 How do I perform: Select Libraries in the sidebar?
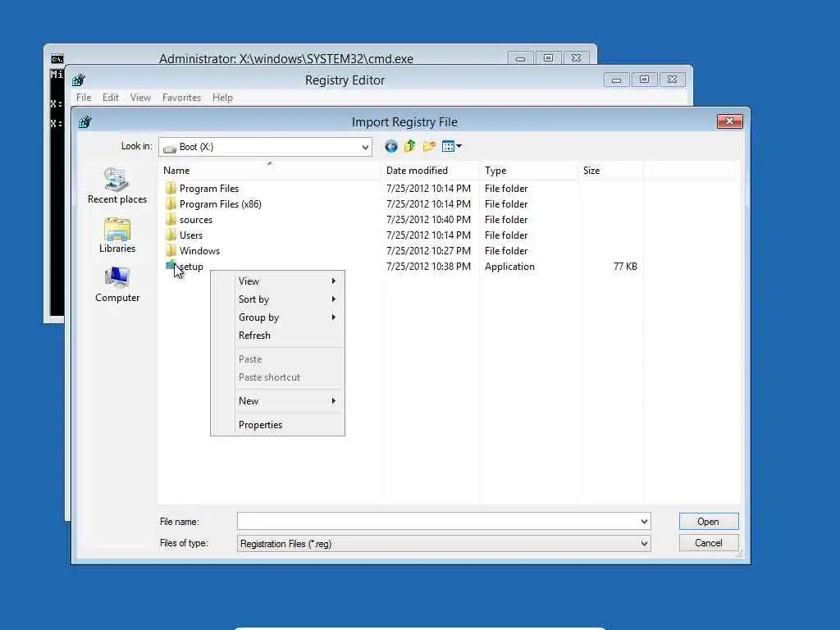pyautogui.click(x=117, y=235)
